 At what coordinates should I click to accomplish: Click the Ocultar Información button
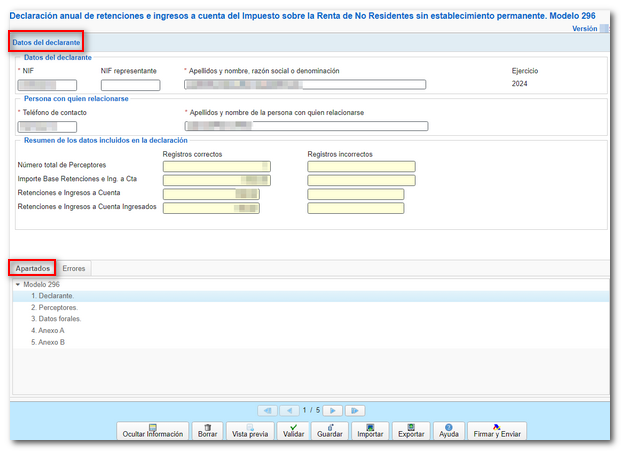click(151, 431)
